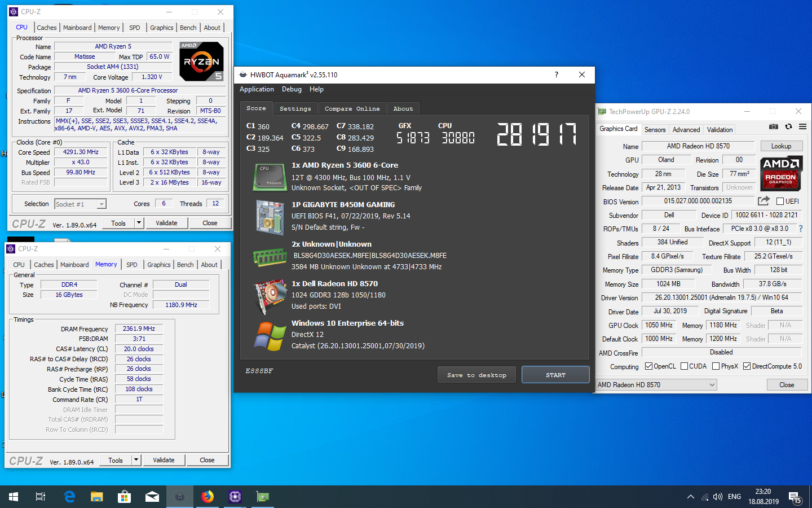Open Mail app from taskbar

tap(152, 497)
